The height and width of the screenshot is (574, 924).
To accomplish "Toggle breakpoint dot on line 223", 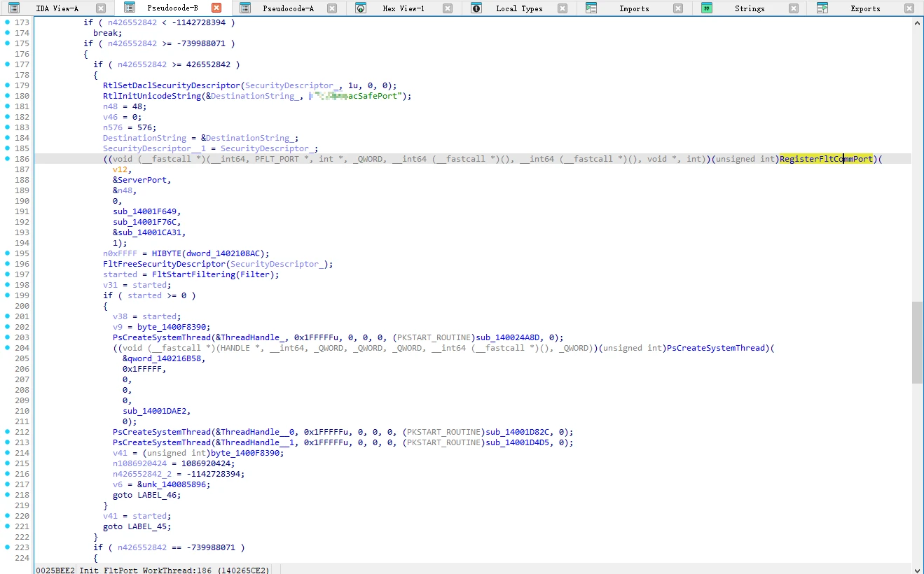I will [7, 547].
